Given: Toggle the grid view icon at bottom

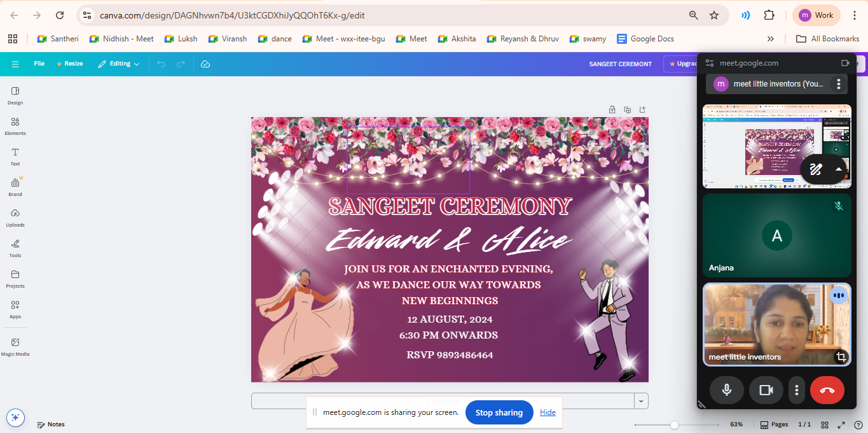Looking at the screenshot, I should coord(825,424).
